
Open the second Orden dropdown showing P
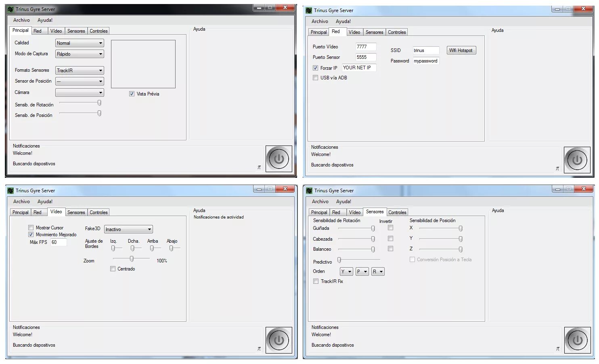click(362, 272)
